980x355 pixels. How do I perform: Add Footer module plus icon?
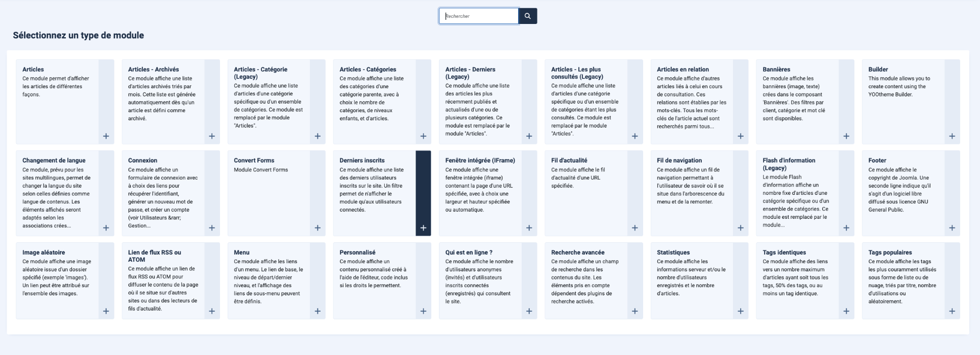[x=952, y=228]
